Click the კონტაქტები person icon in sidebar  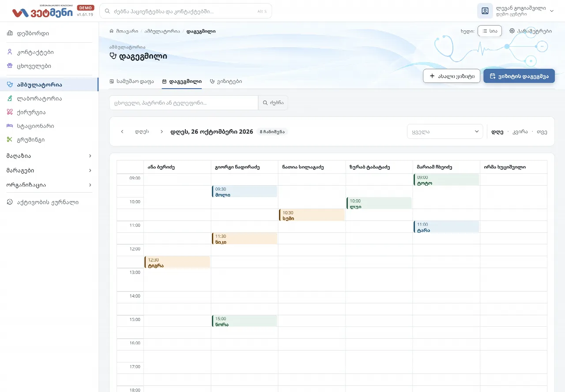[x=10, y=52]
